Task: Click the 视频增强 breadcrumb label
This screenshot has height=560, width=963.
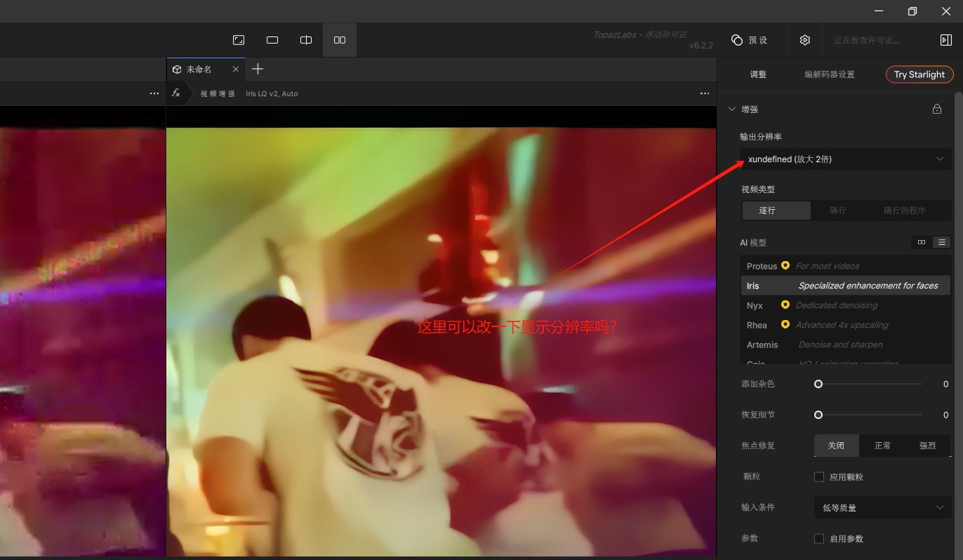Action: [218, 93]
